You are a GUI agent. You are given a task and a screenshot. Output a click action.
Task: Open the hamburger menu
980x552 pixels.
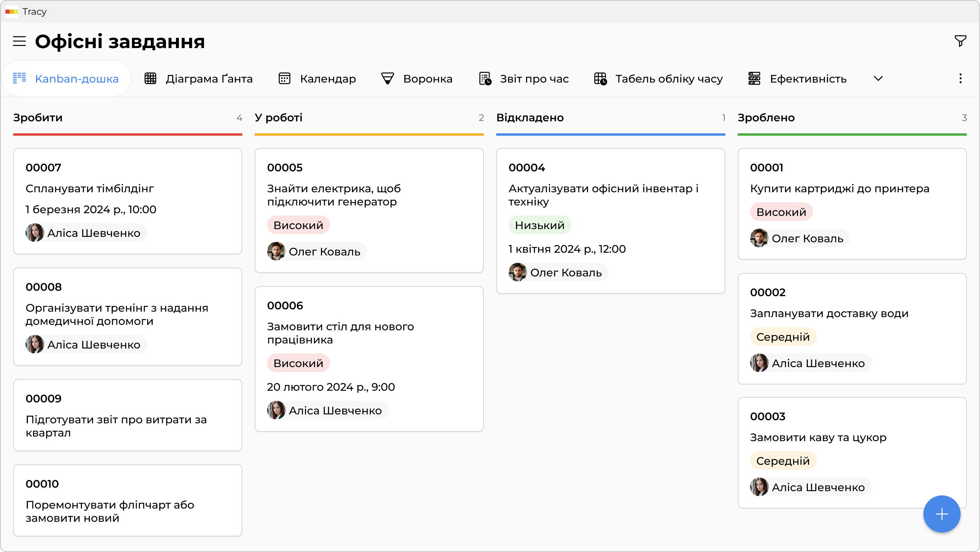coord(19,41)
